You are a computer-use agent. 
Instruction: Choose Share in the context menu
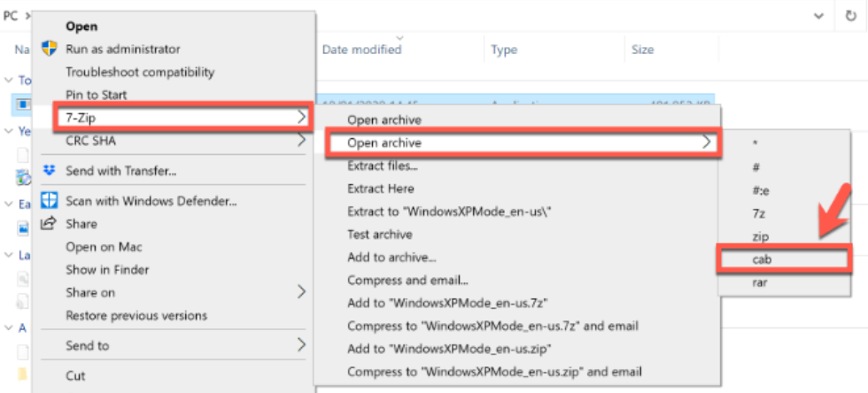(81, 224)
